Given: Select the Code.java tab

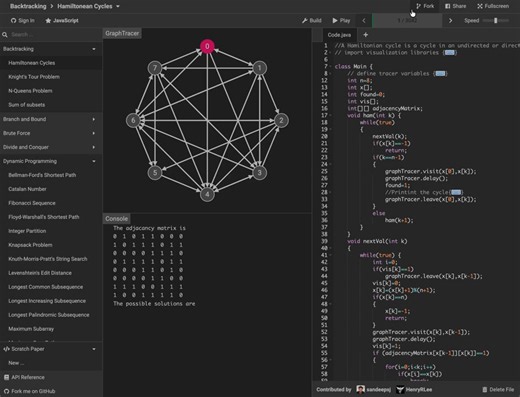Looking at the screenshot, I should 339,35.
